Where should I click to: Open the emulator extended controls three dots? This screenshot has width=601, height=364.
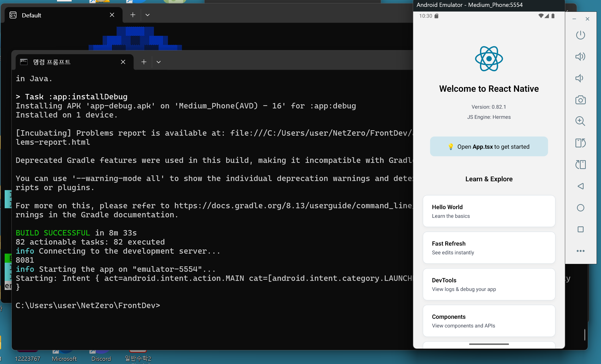pyautogui.click(x=580, y=251)
